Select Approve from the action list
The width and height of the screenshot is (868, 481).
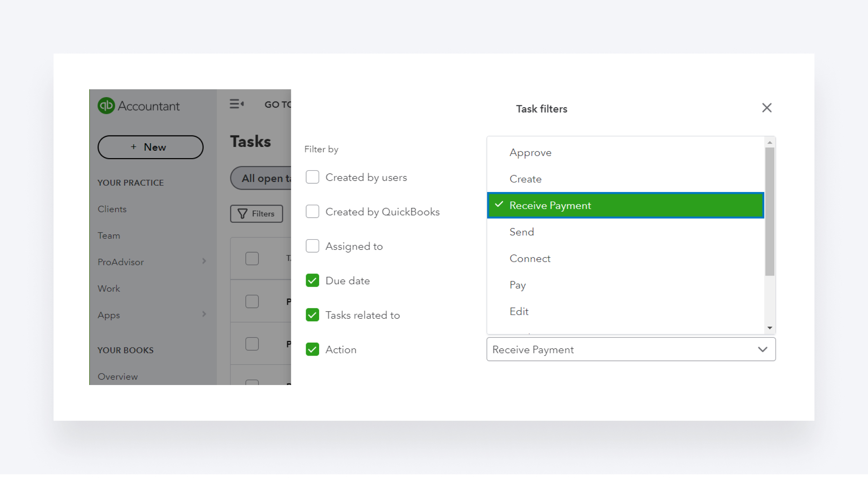tap(530, 153)
